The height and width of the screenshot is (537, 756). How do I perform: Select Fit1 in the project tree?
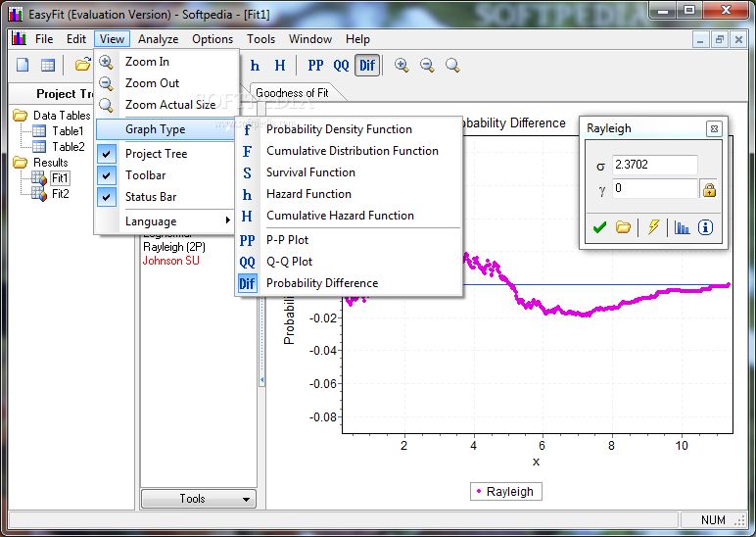(61, 178)
